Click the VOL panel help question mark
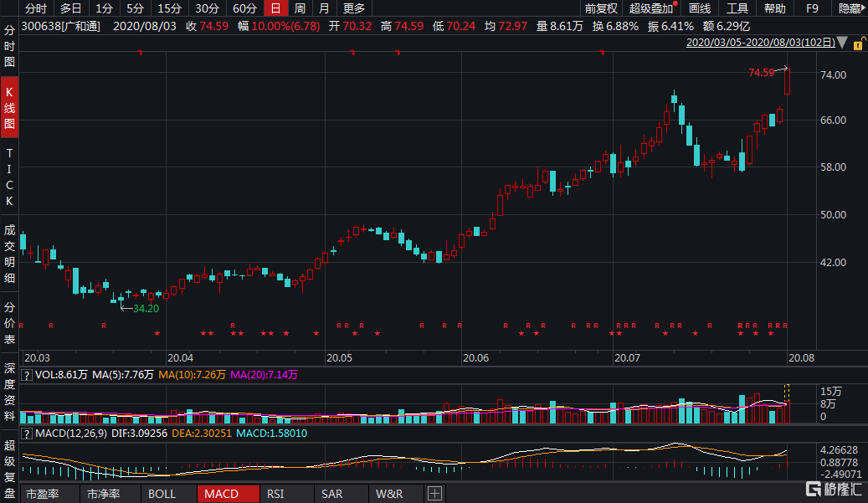Screen dimensions: 868x503 (26, 376)
